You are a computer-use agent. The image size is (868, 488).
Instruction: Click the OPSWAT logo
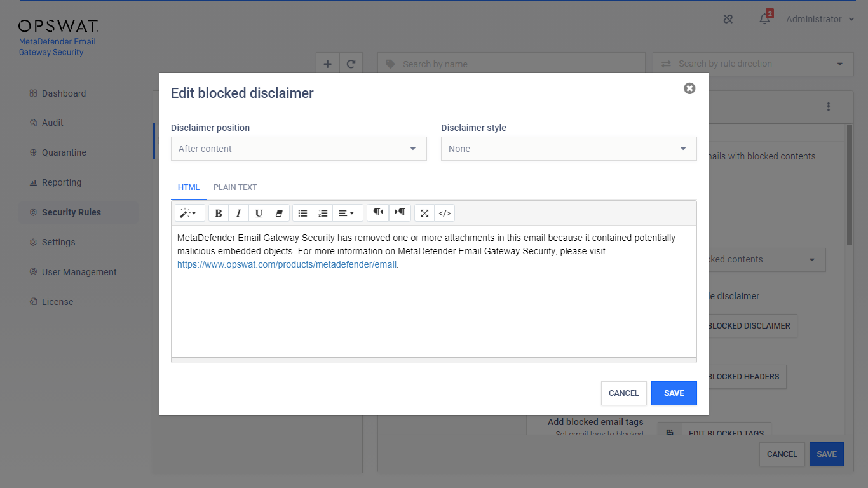coord(58,26)
